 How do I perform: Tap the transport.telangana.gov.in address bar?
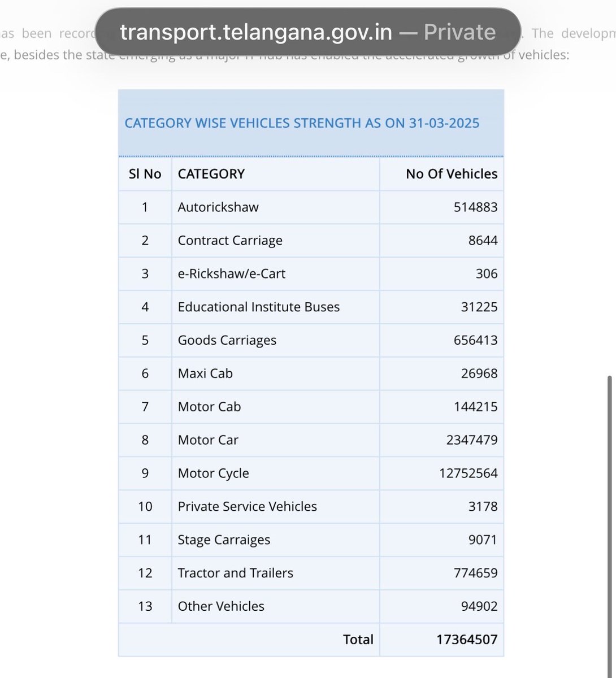(x=308, y=32)
